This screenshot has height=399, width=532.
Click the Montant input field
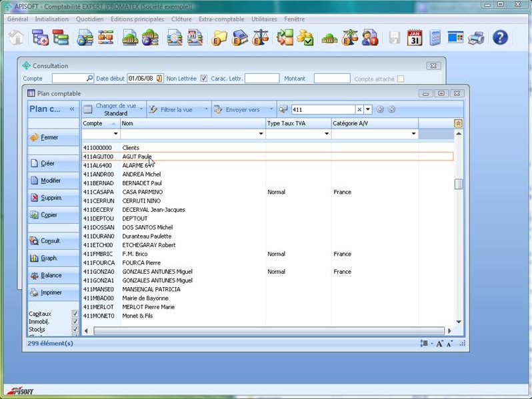(x=332, y=79)
